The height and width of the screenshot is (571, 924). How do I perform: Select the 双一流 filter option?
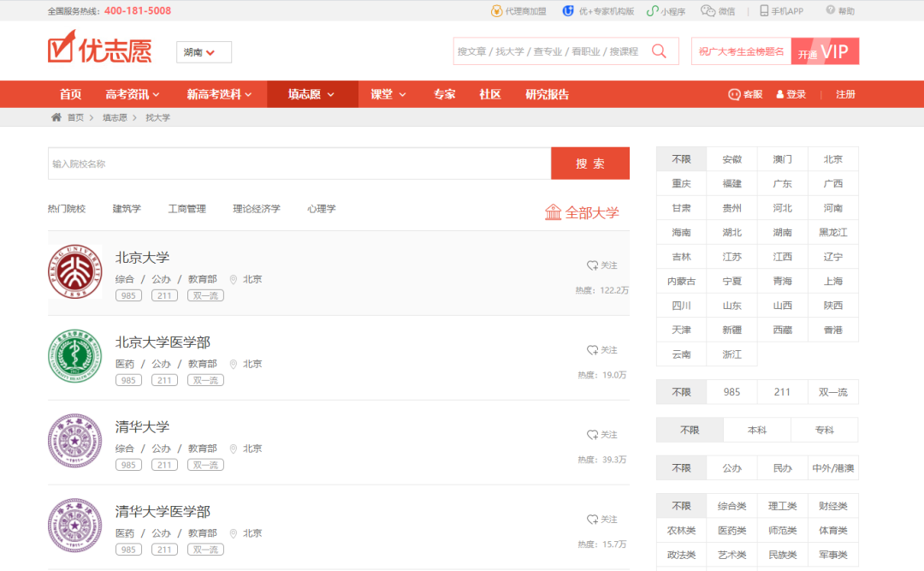[832, 392]
